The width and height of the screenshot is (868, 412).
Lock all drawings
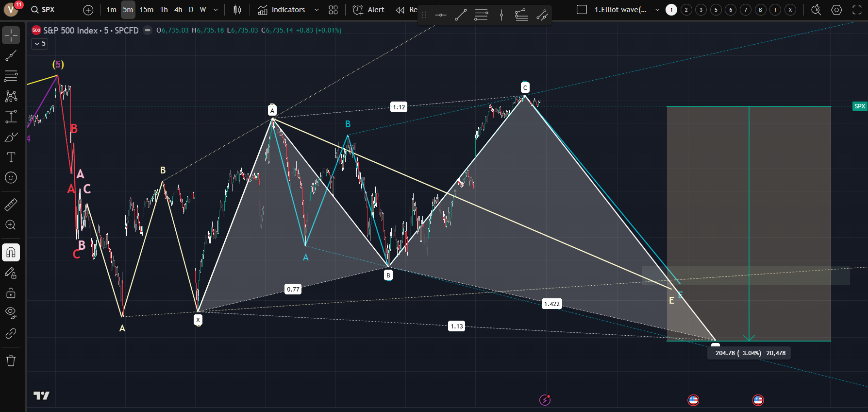click(x=11, y=293)
